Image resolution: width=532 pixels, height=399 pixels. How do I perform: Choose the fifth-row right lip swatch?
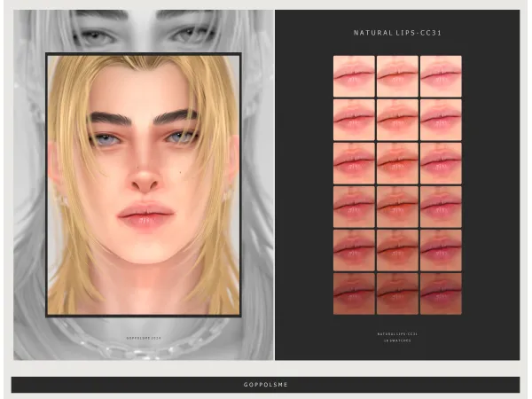441,250
